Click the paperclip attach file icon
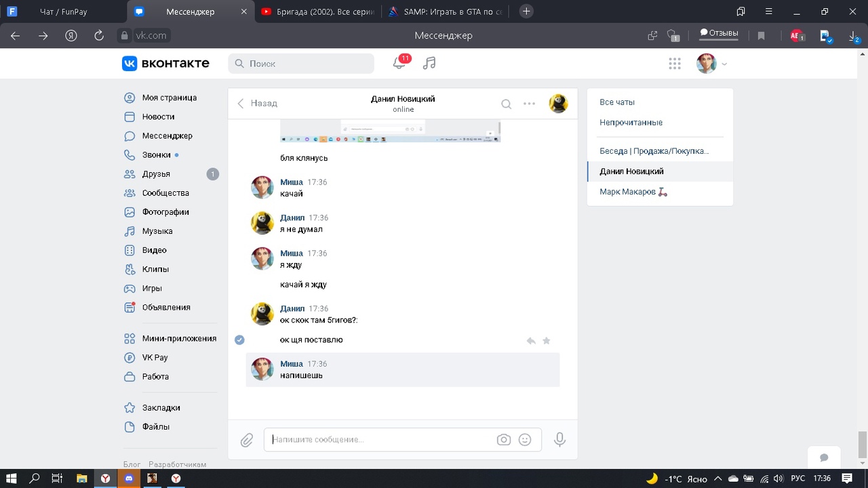The image size is (868, 488). 247,440
